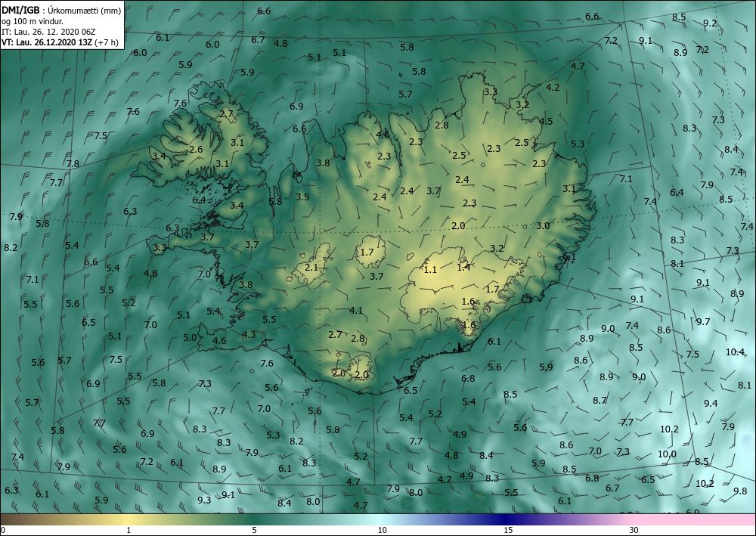Click the 'VT: Lau. 26.12.2020 13Z (+7 h)' line
Image resolution: width=756 pixels, height=536 pixels.
pos(60,42)
